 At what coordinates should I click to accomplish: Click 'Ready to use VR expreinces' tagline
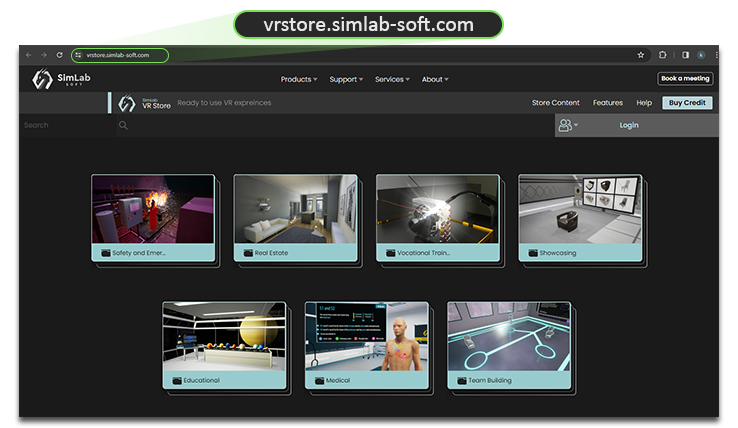[x=224, y=103]
